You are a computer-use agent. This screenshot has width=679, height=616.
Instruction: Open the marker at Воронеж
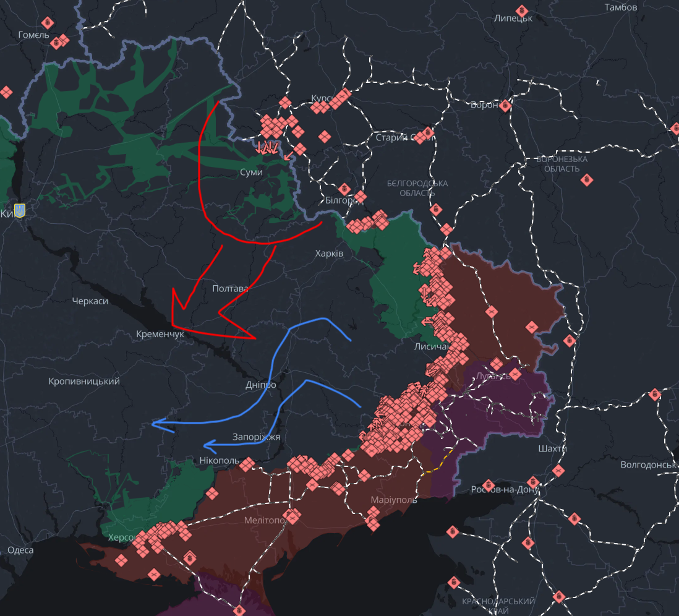[x=505, y=105]
